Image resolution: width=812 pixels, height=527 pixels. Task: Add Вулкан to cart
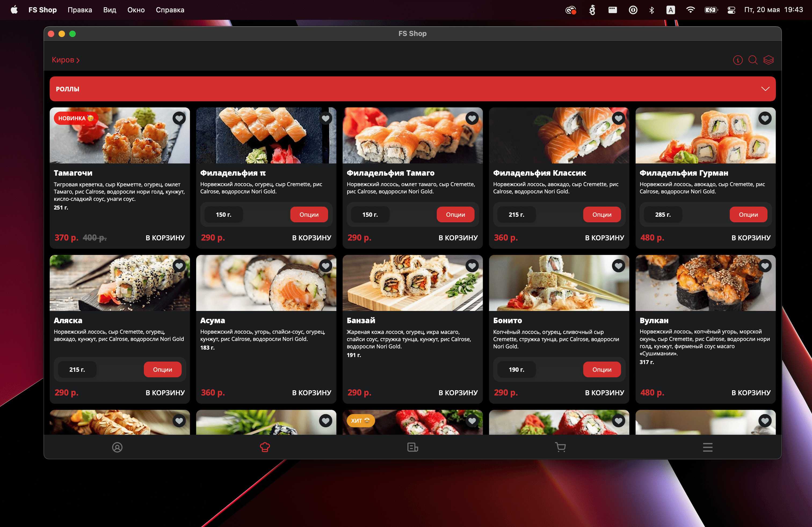(x=751, y=393)
